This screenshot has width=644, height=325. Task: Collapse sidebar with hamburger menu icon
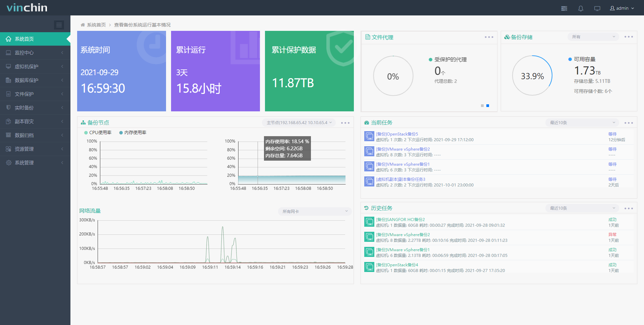59,25
